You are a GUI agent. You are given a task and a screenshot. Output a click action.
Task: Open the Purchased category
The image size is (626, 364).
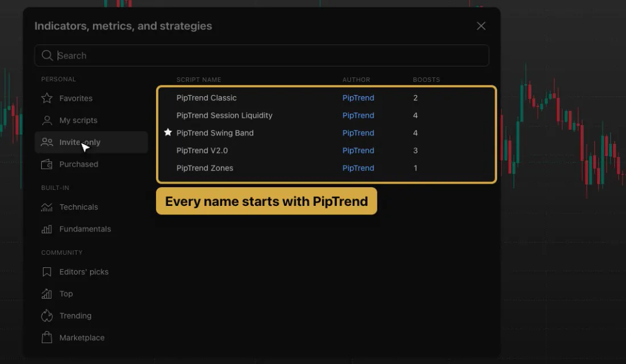coord(92,164)
